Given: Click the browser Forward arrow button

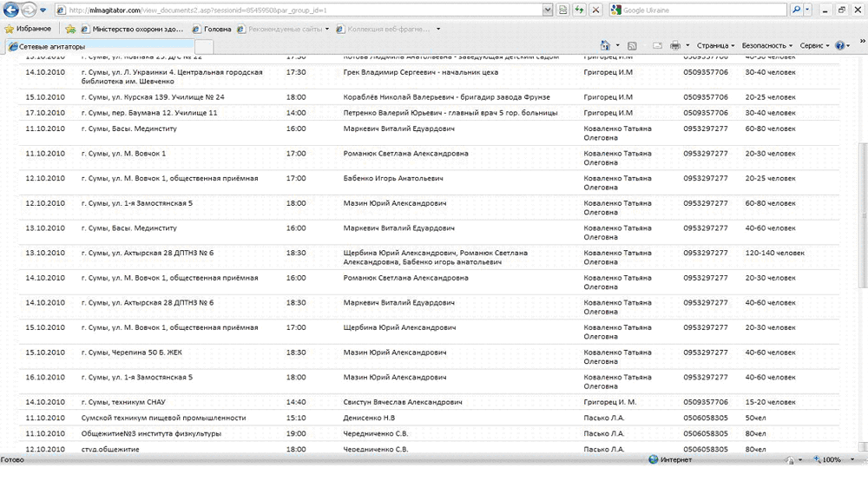Looking at the screenshot, I should 30,10.
